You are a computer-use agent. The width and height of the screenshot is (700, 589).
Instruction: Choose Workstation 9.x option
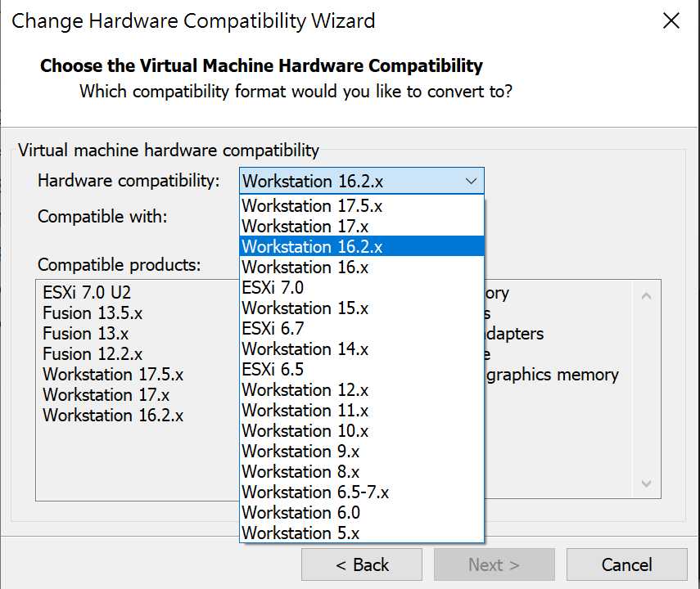(x=362, y=452)
